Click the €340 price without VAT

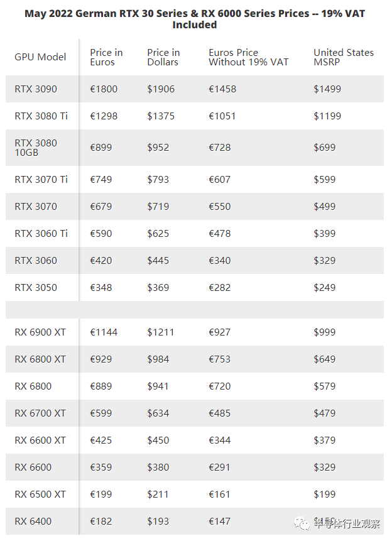[x=219, y=261]
